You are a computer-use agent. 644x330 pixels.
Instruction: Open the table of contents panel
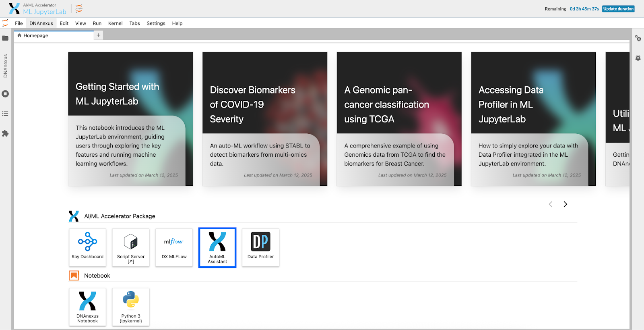click(5, 114)
